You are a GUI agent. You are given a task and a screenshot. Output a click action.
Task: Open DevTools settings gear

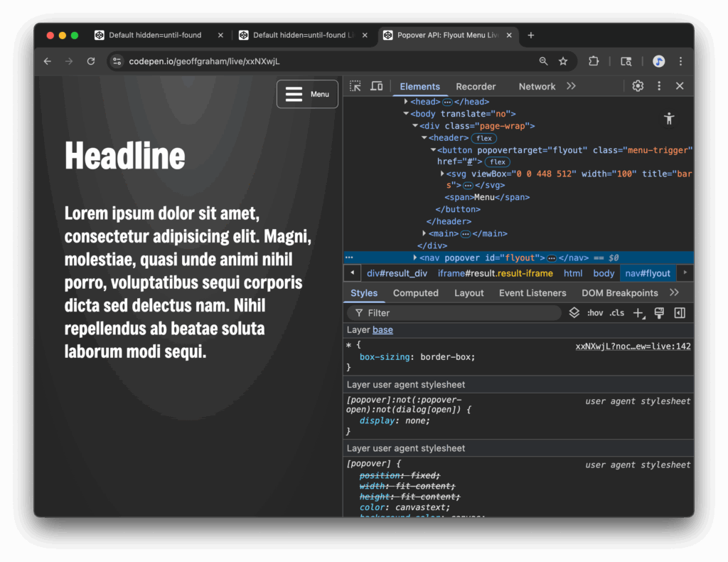pos(638,86)
